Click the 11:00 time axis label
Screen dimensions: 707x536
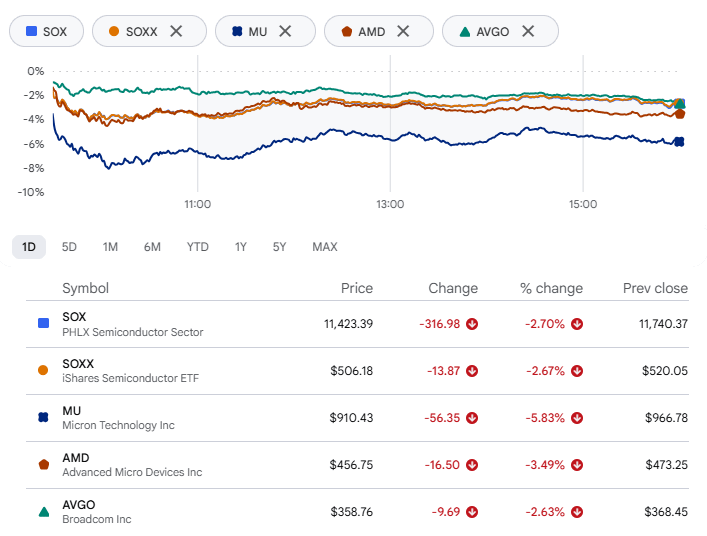pos(197,204)
